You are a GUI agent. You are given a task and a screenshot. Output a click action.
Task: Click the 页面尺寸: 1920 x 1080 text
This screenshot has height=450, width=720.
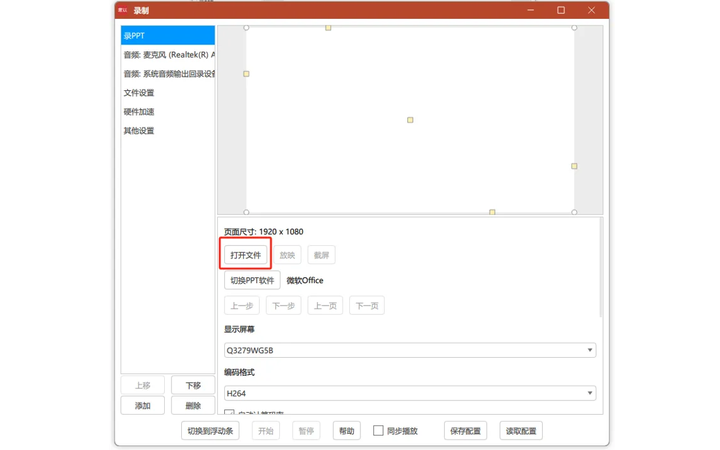(x=264, y=231)
